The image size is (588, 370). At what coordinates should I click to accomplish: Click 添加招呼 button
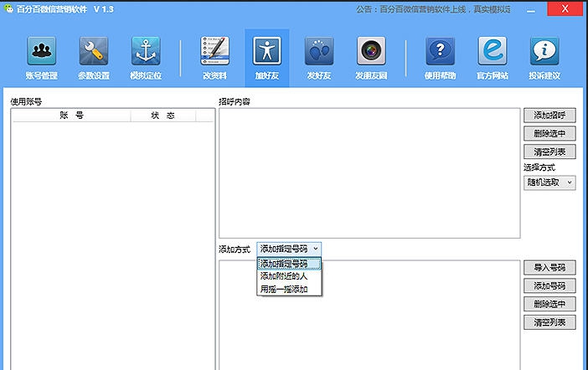click(549, 115)
